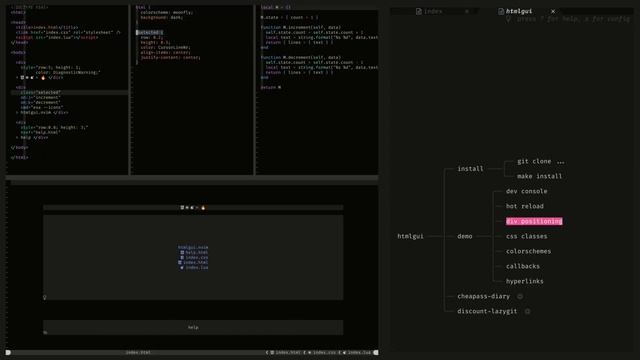640x360 pixels.
Task: Click the 'background: dark;' CSS line
Action: tap(162, 18)
